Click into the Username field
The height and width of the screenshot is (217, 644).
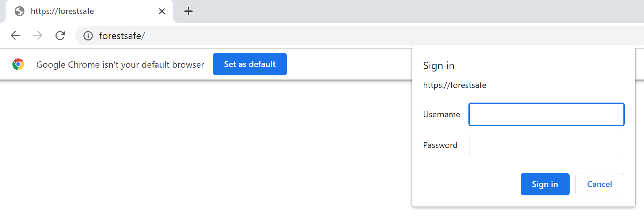point(546,114)
